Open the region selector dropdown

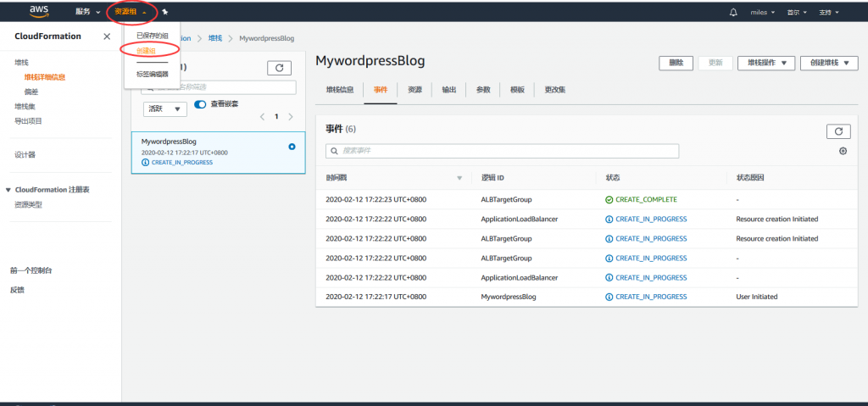(797, 12)
